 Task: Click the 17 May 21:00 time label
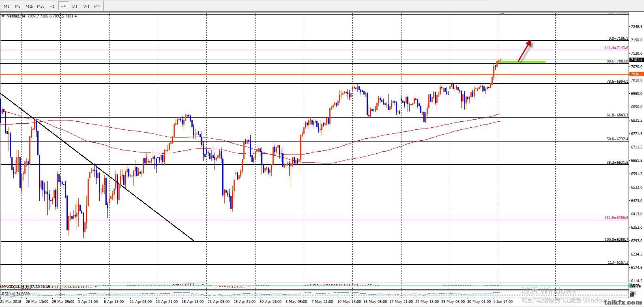[401, 302]
